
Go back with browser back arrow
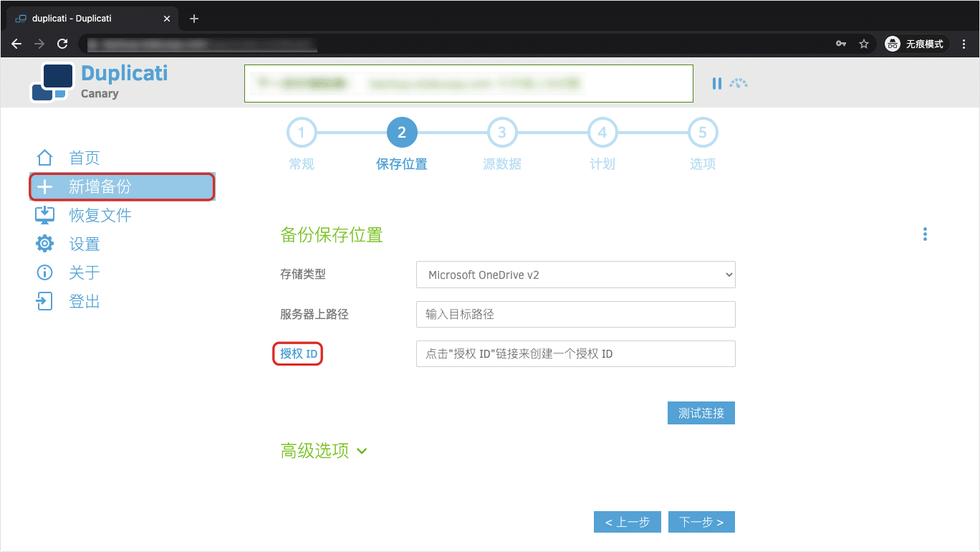click(x=16, y=44)
